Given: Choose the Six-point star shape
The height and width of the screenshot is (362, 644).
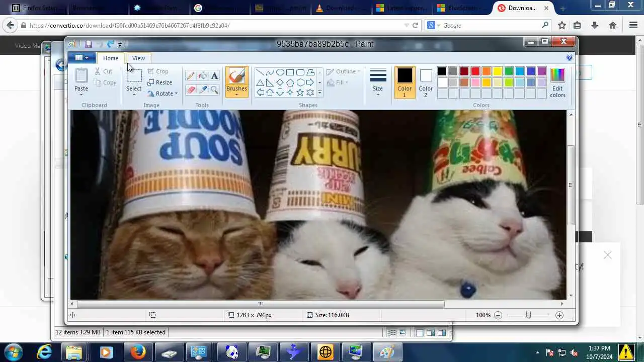Looking at the screenshot, I should 310,93.
